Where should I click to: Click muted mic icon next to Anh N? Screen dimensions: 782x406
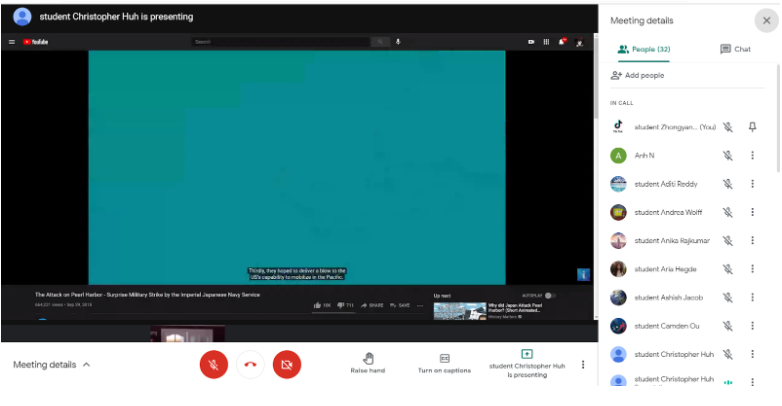pos(728,156)
